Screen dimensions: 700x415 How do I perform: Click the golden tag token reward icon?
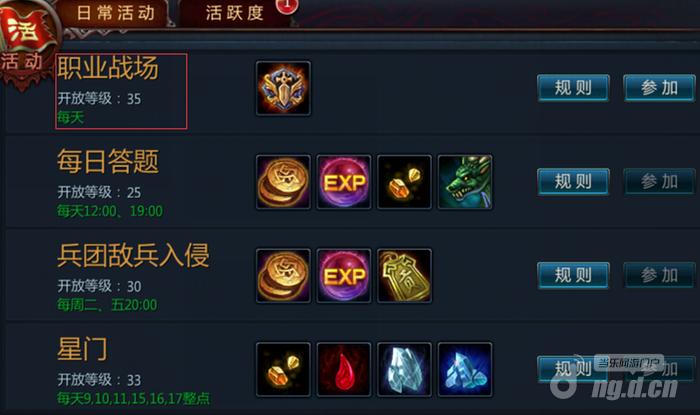coord(404,276)
